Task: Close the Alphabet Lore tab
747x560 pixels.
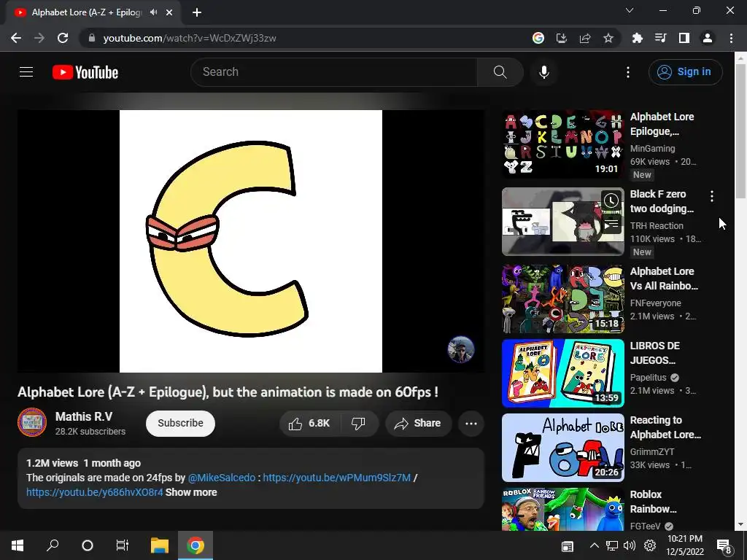Action: point(169,12)
